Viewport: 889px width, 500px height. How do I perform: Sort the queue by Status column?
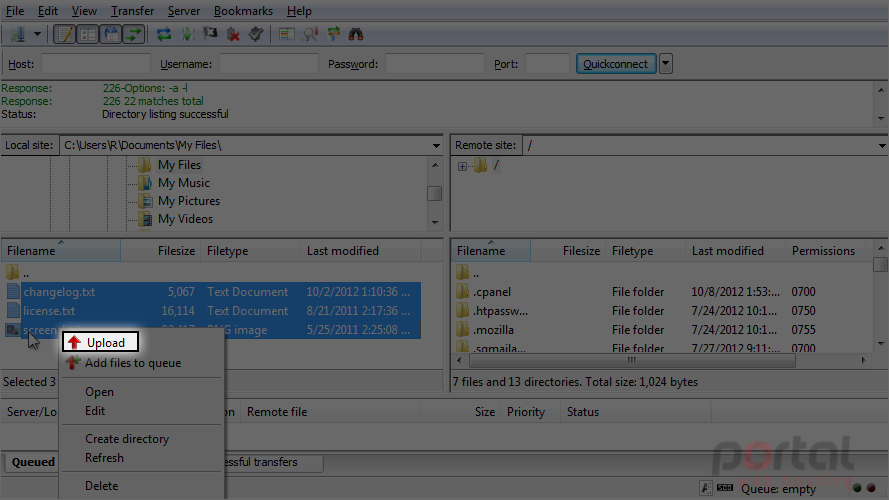(x=635, y=412)
